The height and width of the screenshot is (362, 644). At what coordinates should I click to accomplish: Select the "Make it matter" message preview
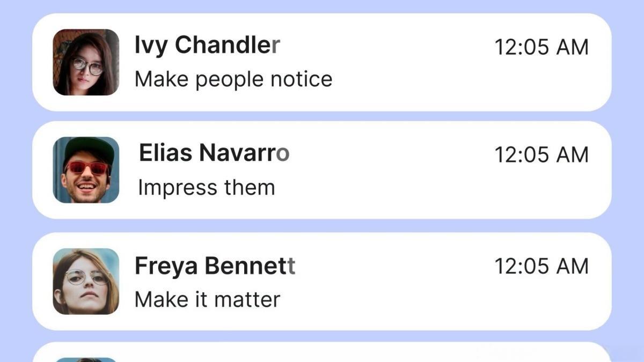(x=207, y=299)
